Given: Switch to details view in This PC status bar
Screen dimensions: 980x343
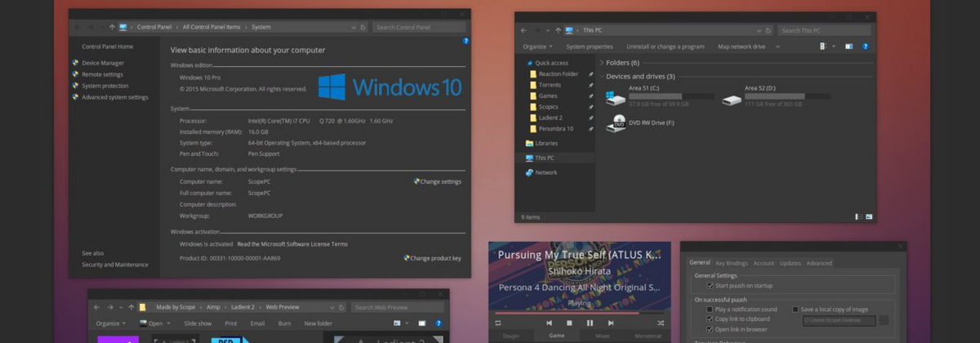Looking at the screenshot, I should 859,217.
